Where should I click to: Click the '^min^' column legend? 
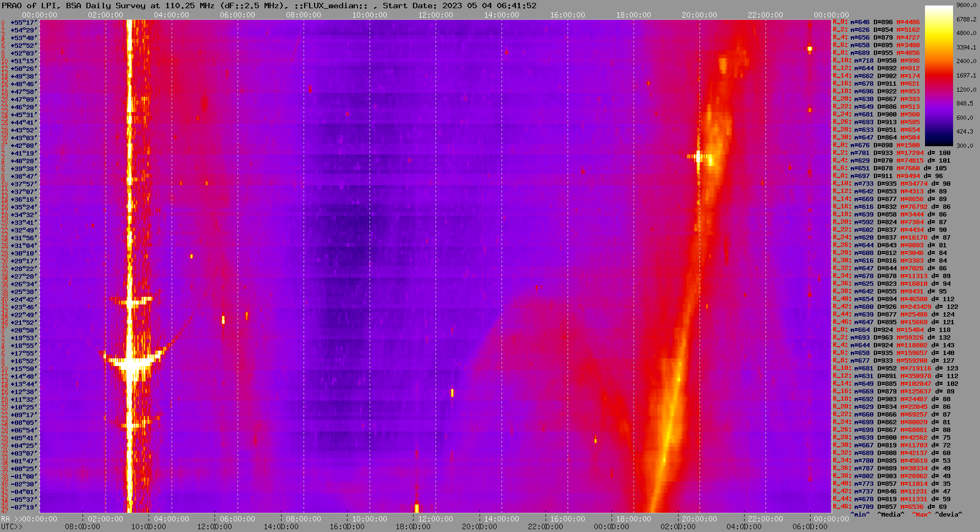pyautogui.click(x=860, y=515)
